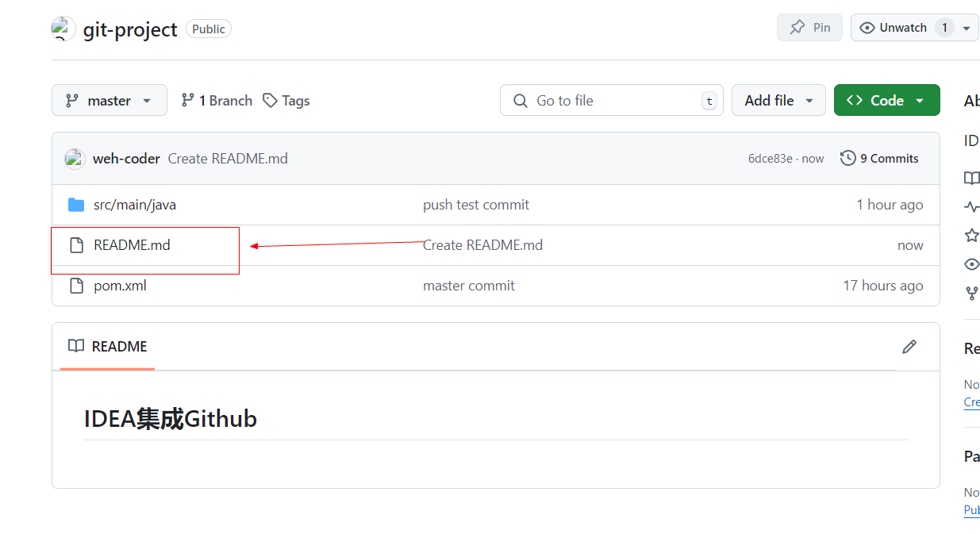Click the folder icon for src/main/java
This screenshot has width=980, height=534.
click(76, 205)
